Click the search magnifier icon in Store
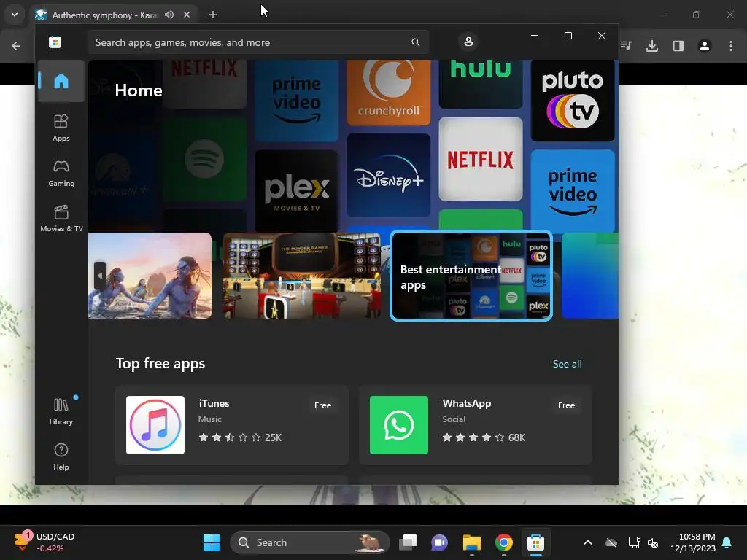 pos(415,42)
